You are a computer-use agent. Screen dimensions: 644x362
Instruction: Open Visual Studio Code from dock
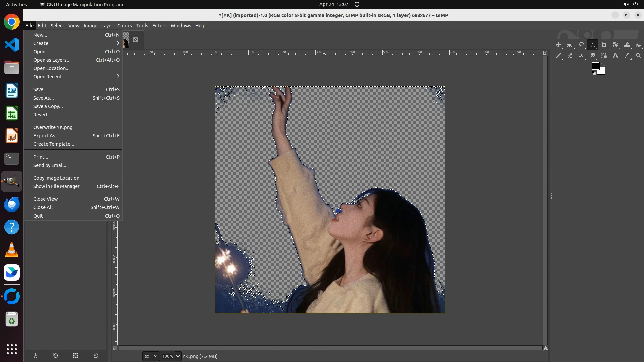(x=12, y=45)
